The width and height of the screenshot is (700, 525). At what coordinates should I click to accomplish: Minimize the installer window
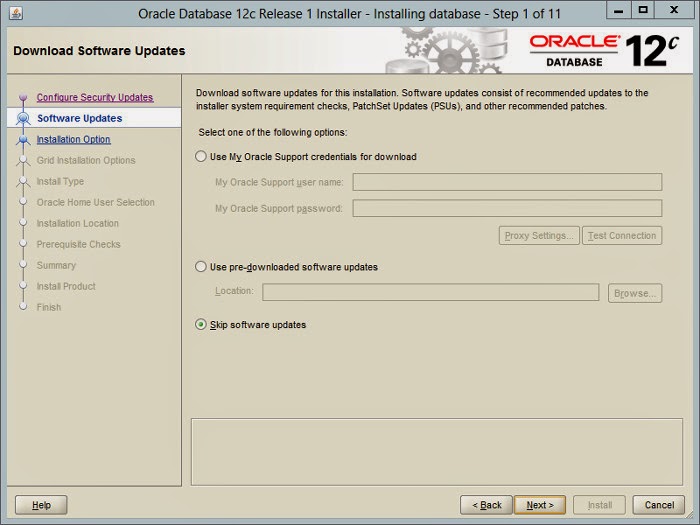pyautogui.click(x=618, y=11)
